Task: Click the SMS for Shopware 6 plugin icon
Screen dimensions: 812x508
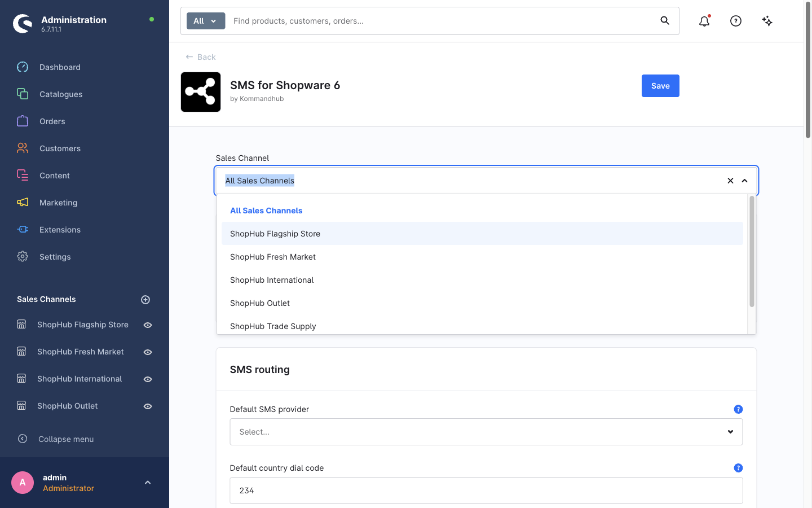Action: pos(201,92)
